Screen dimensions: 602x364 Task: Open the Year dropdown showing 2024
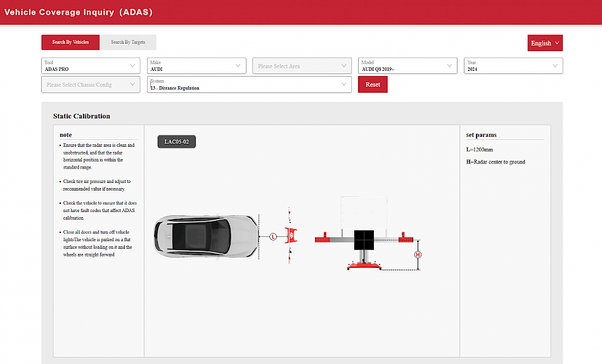(x=513, y=66)
